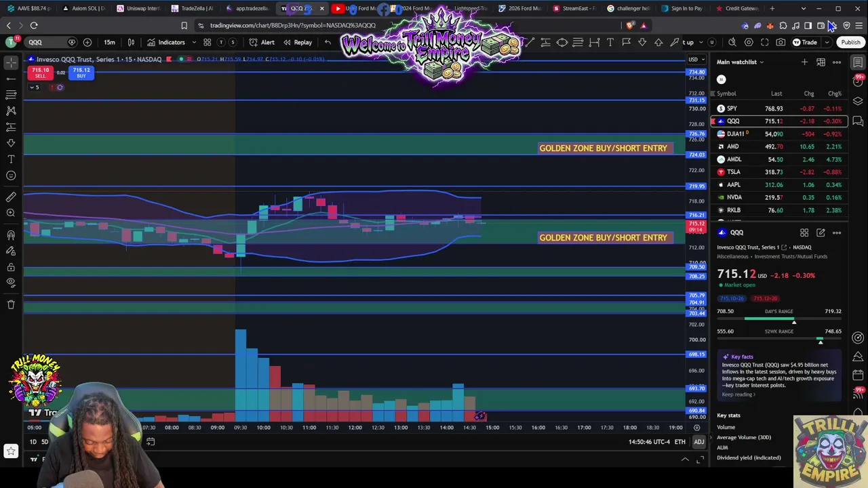This screenshot has height=488, width=868.
Task: Select AMD in the watchlist
Action: click(x=779, y=146)
